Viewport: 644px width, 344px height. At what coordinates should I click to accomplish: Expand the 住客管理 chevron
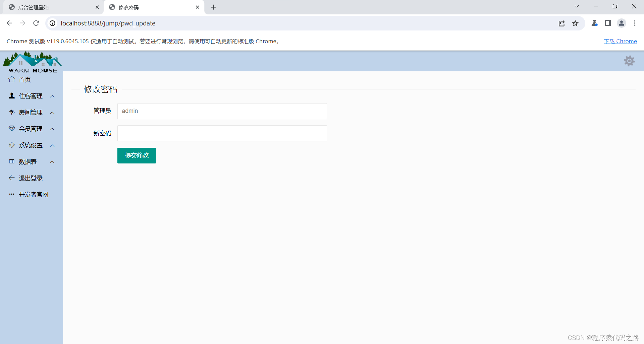coord(52,96)
